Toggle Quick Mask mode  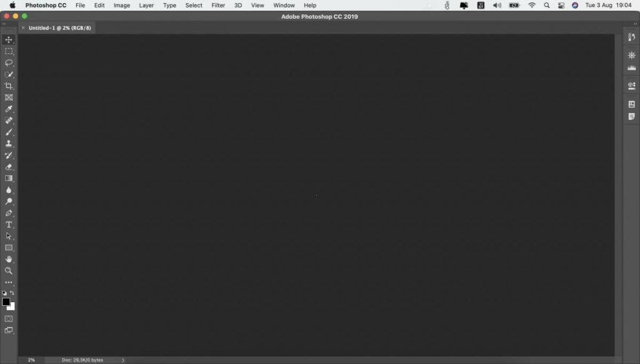pos(9,319)
